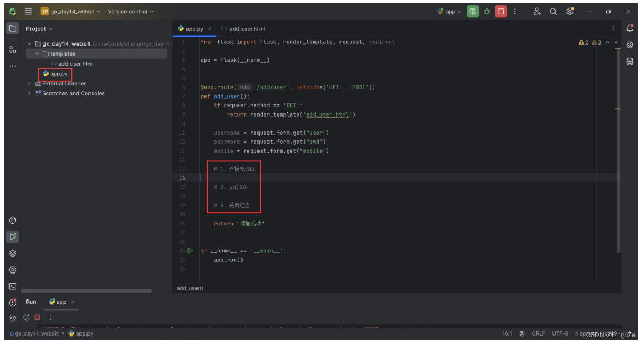Open the AI Assistant spiral icon
The height and width of the screenshot is (344, 644).
[x=630, y=45]
